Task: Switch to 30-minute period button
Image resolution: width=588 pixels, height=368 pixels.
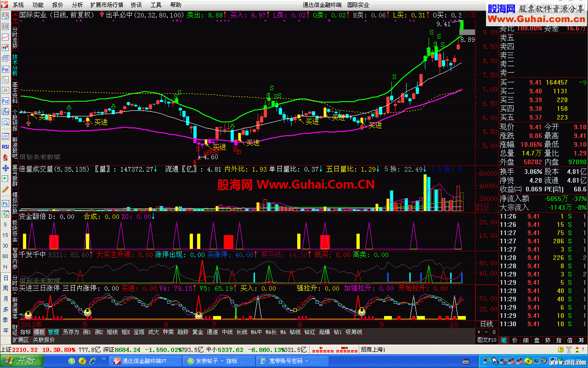Action: [x=6, y=246]
